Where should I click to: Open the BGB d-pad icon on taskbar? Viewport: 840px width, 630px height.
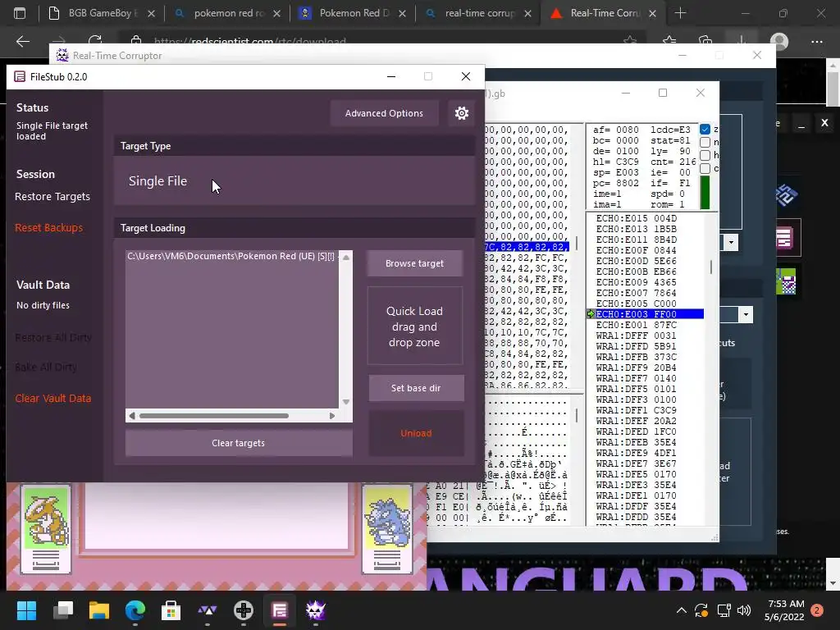click(x=243, y=610)
